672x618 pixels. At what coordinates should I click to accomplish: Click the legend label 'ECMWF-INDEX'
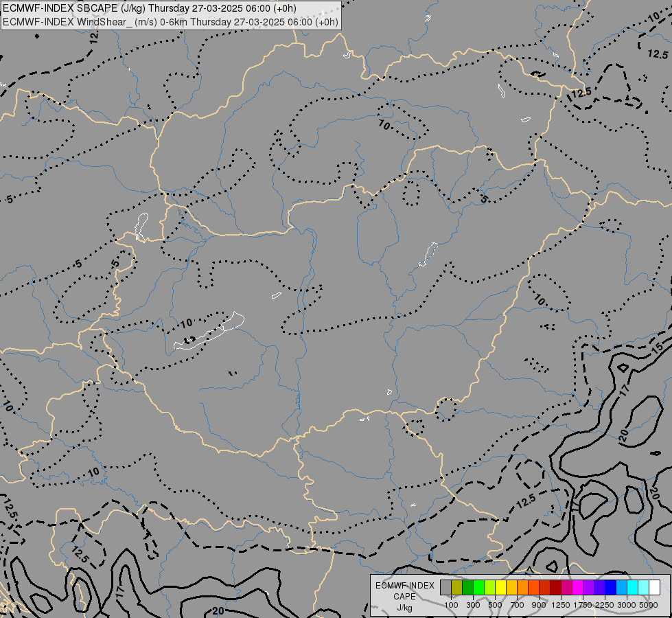(x=404, y=586)
